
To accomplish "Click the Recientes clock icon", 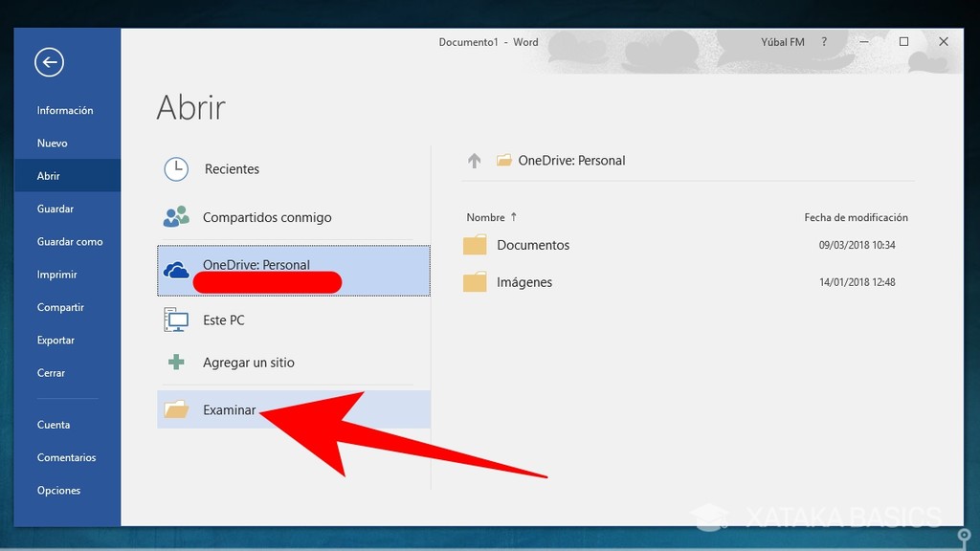I will [176, 169].
